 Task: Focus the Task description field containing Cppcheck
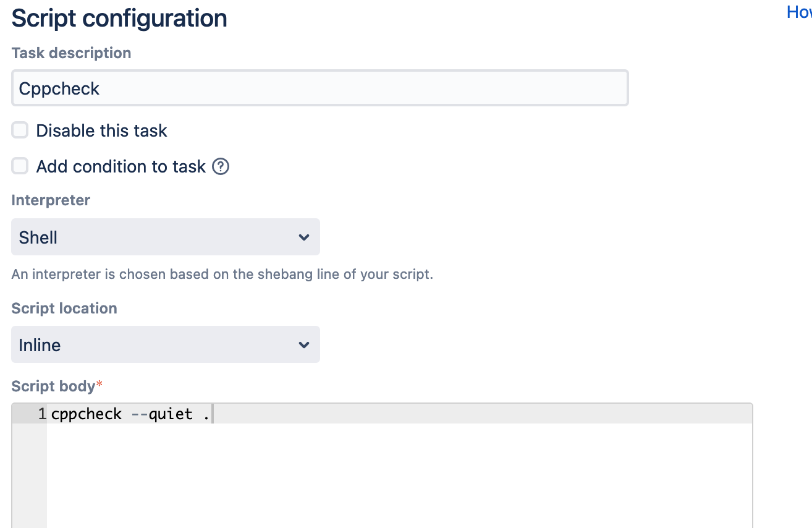coord(319,88)
